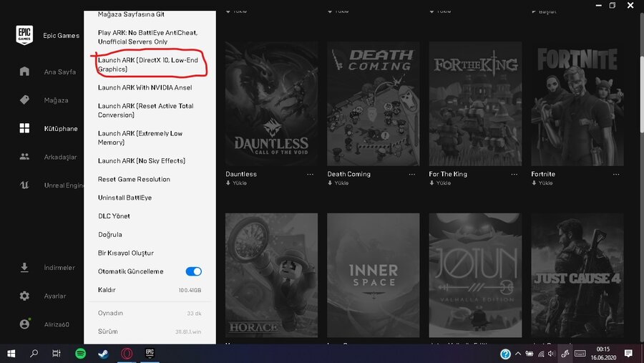644x363 pixels.
Task: Open options dots for Dauntless
Action: [310, 174]
